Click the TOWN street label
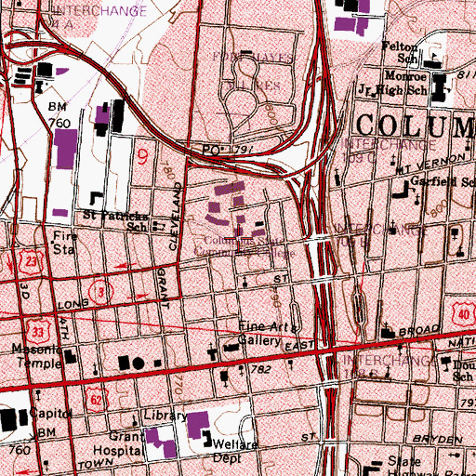476x476 pixels. tap(96, 464)
